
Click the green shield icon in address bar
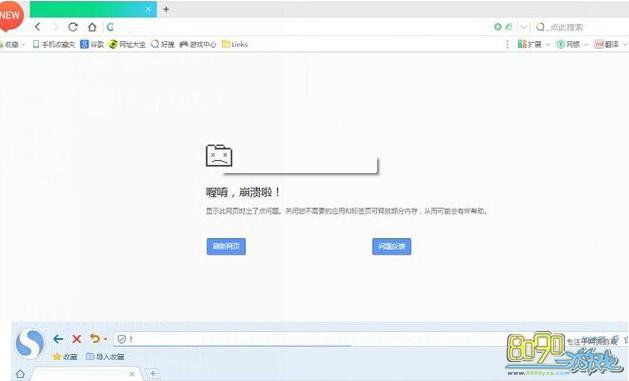(497, 27)
